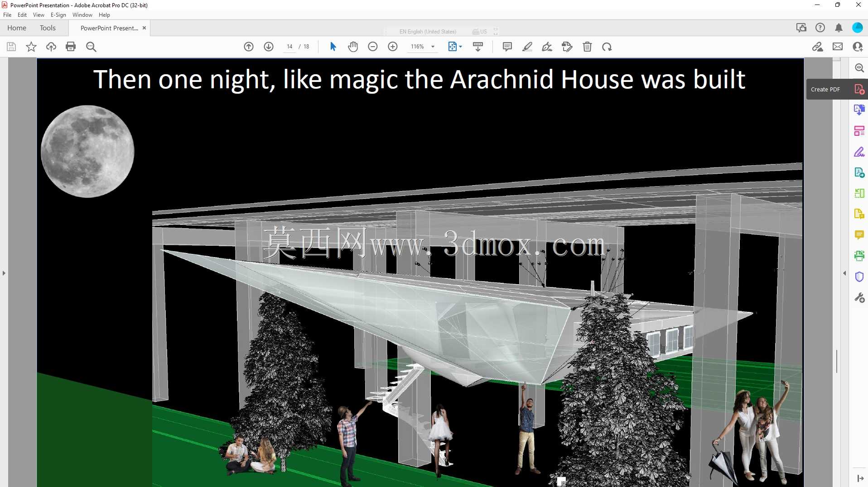Viewport: 868px width, 487px height.
Task: Activate the hand pan tool
Action: [353, 47]
